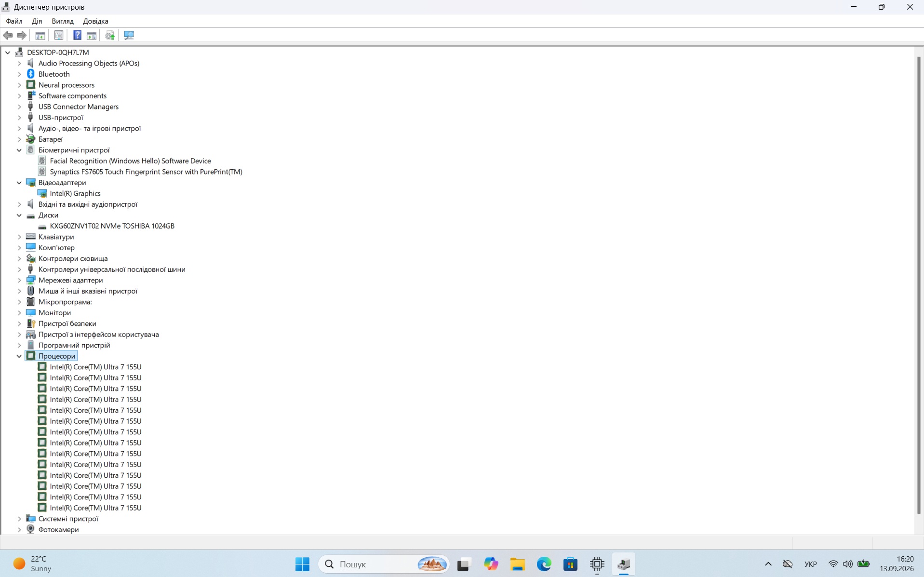Click the Пошук taskbar search box
Viewport: 924px width, 577px height.
click(x=384, y=564)
